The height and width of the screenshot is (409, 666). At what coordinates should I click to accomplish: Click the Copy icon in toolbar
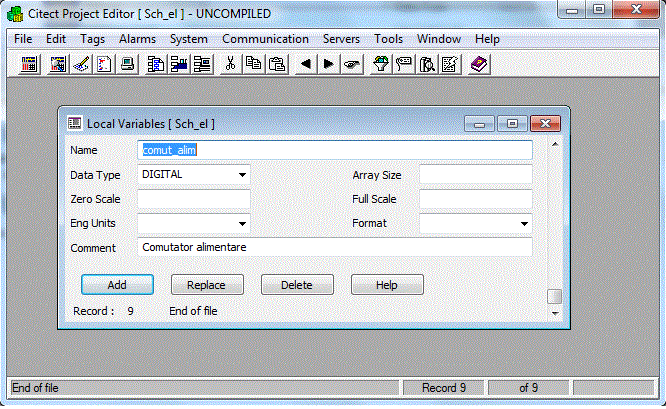pyautogui.click(x=253, y=64)
